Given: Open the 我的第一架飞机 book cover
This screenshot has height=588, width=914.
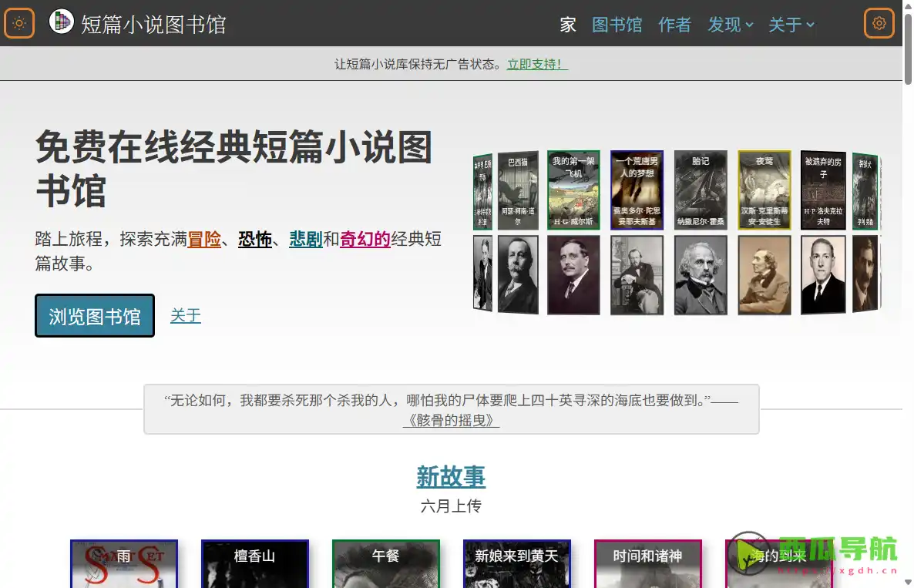Looking at the screenshot, I should click(573, 190).
